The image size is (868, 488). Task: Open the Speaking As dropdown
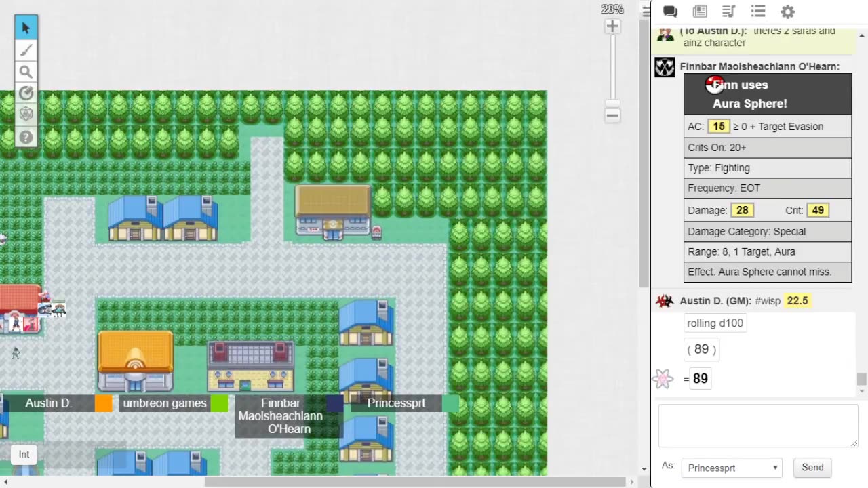click(x=732, y=468)
